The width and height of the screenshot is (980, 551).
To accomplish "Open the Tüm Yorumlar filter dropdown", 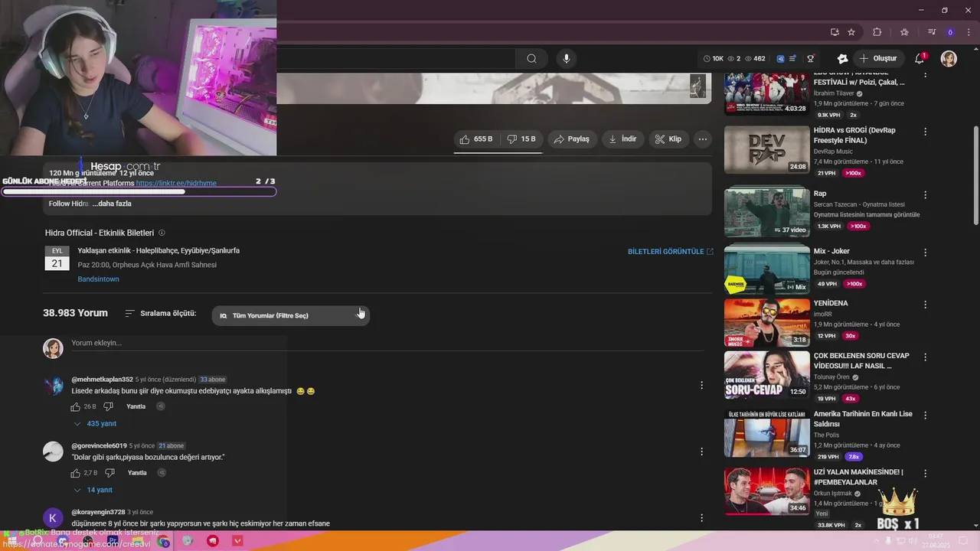I will (291, 315).
